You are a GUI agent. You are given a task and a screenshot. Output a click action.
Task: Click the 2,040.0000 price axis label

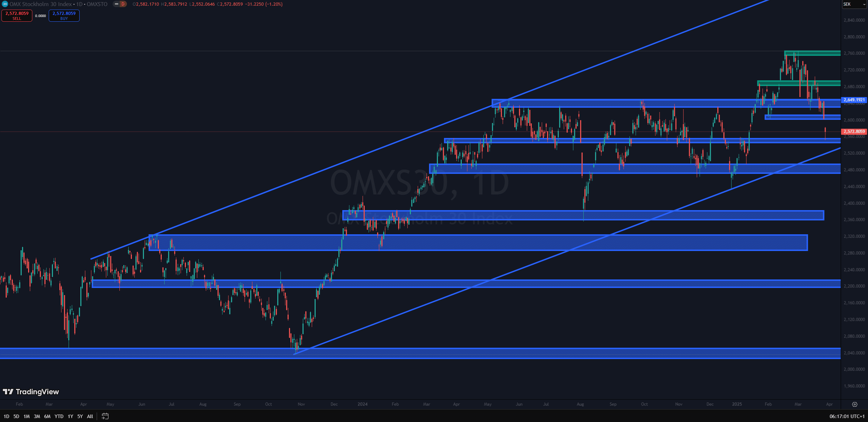click(x=854, y=353)
